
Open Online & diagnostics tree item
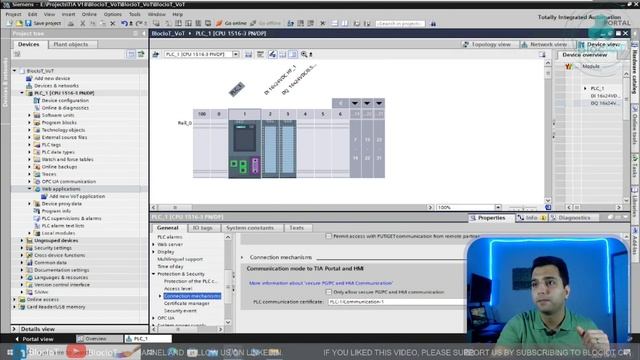65,108
